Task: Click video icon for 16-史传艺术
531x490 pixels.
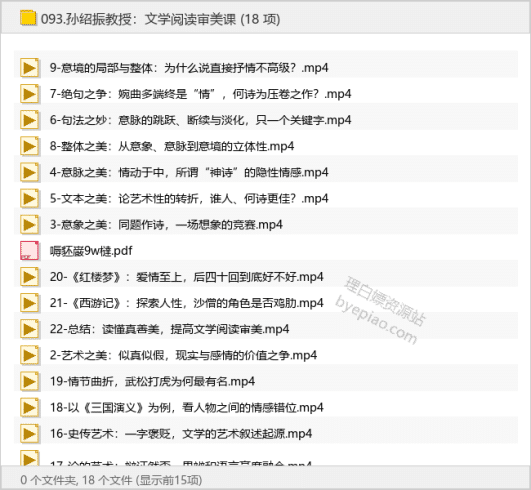Action: click(29, 433)
